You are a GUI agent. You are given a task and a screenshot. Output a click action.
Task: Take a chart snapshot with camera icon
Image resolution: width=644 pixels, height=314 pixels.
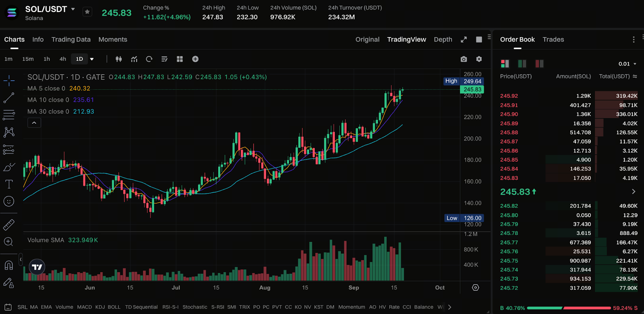[x=464, y=59]
